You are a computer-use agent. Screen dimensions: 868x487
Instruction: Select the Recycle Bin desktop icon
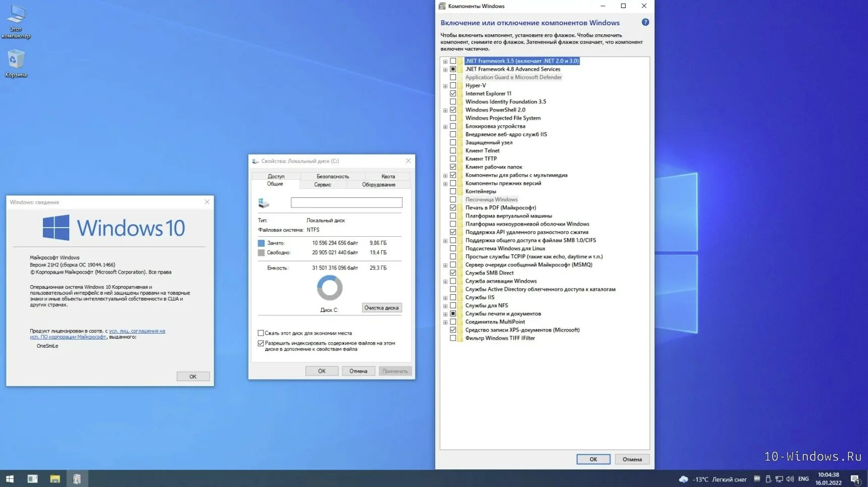click(16, 63)
